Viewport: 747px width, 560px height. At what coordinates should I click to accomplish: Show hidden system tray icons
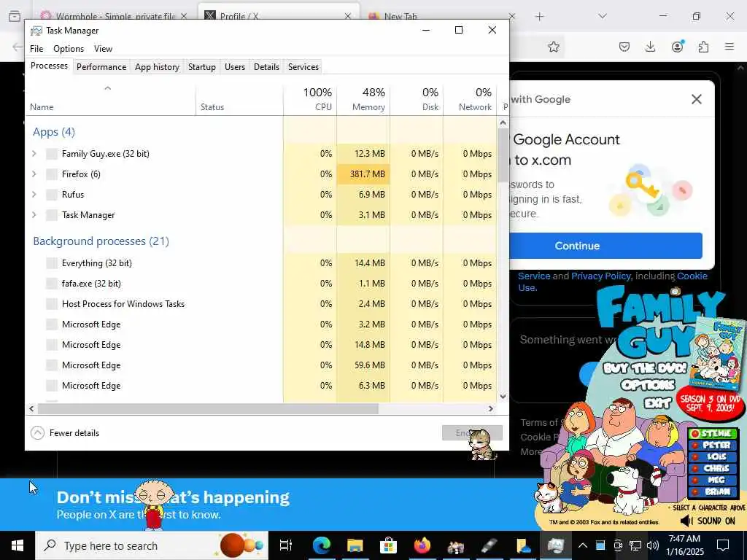click(582, 545)
